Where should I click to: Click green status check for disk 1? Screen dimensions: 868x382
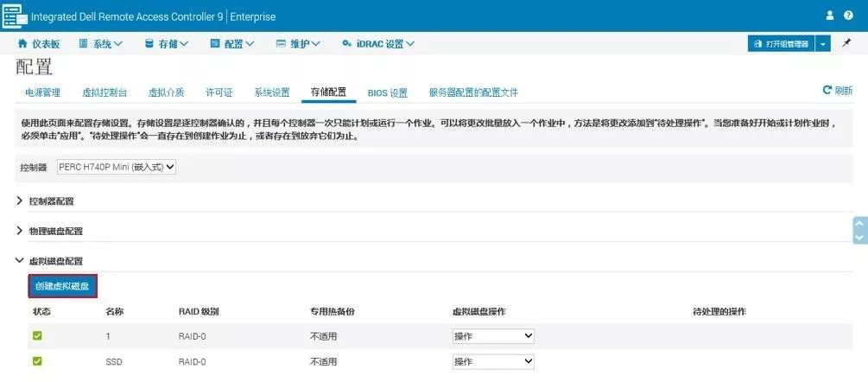pos(37,335)
